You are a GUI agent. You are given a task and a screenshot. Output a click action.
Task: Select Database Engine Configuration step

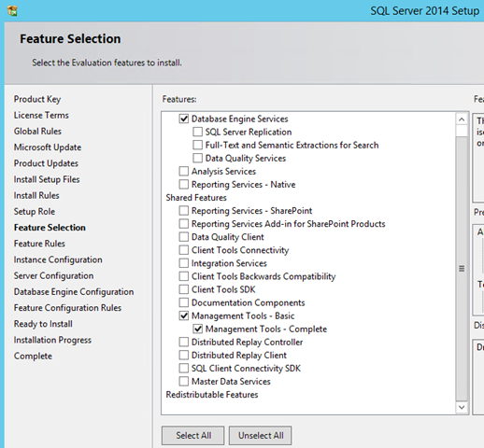(74, 292)
